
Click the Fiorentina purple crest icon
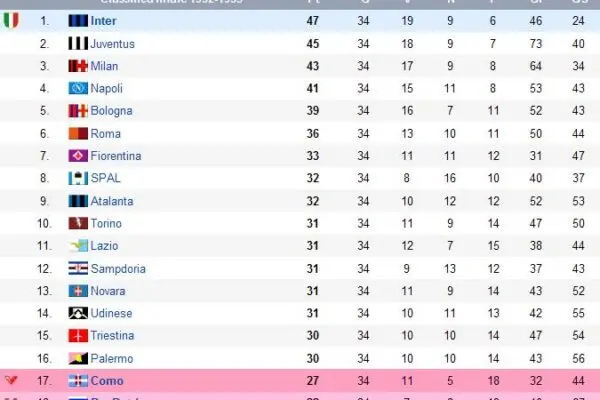coord(78,156)
